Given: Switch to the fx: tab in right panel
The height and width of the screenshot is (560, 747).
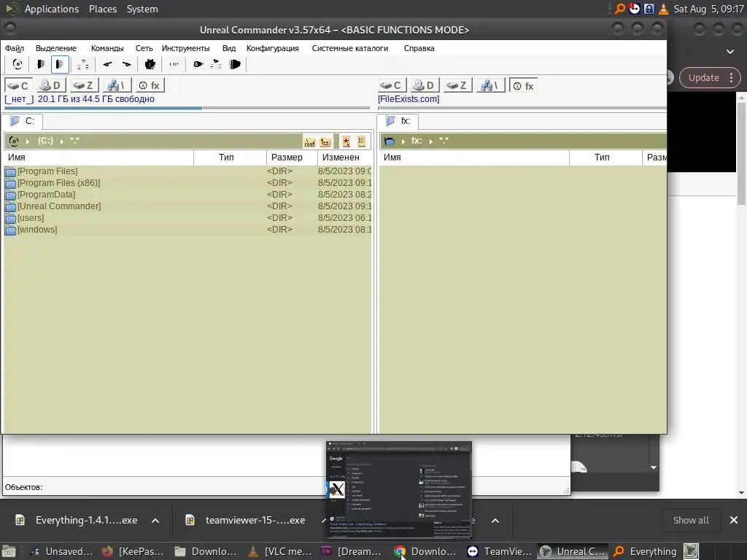Looking at the screenshot, I should pos(398,121).
